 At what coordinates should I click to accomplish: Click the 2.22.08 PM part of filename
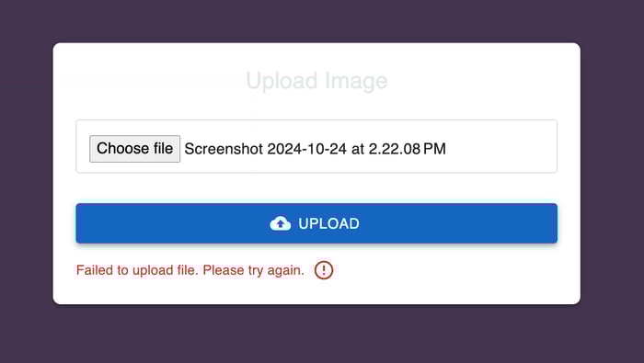click(x=407, y=149)
